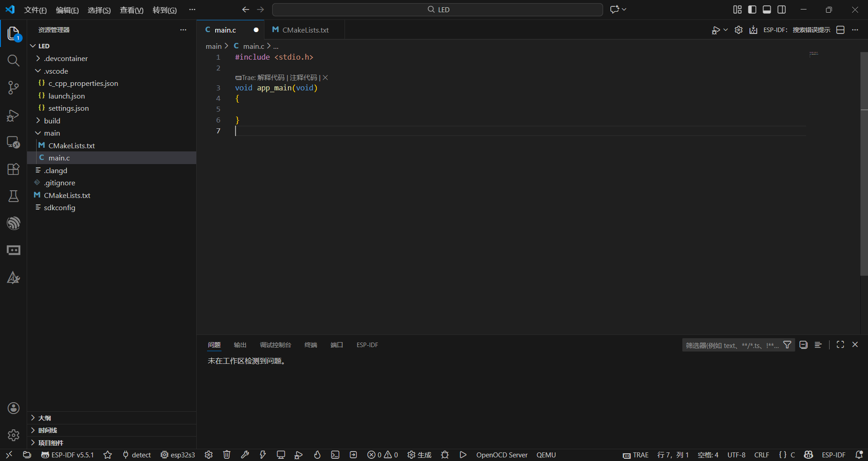Viewport: 868px width, 461px height.
Task: Click the editor vertical scrollbar
Action: (864, 164)
